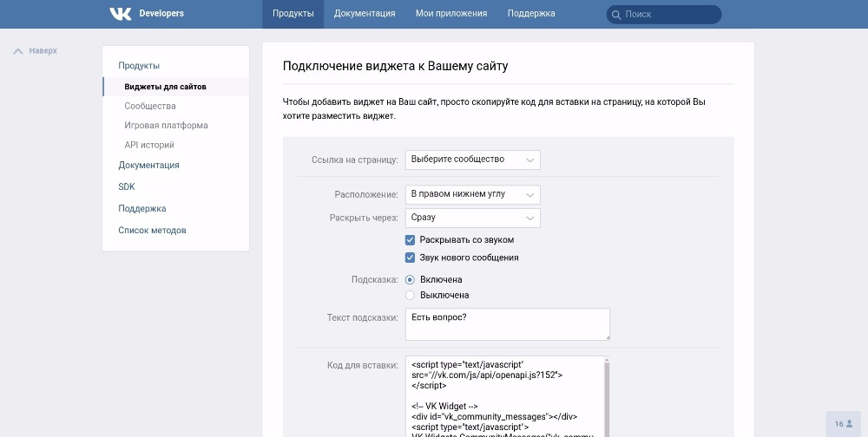Screen dimensions: 868x437
Task: Select Продукты in the sidebar
Action: click(139, 66)
